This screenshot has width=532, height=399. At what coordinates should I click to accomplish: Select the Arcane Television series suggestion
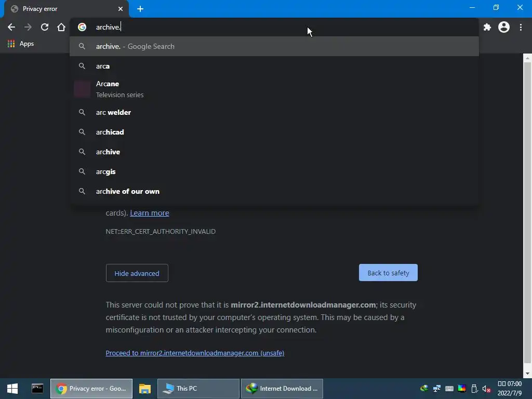click(274, 89)
